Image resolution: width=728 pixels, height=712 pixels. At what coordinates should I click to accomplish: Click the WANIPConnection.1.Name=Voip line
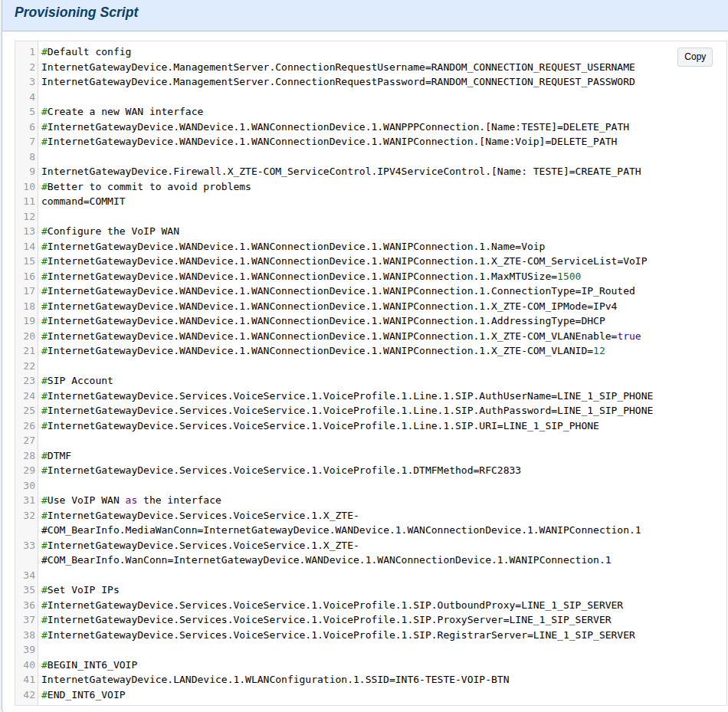coord(293,247)
